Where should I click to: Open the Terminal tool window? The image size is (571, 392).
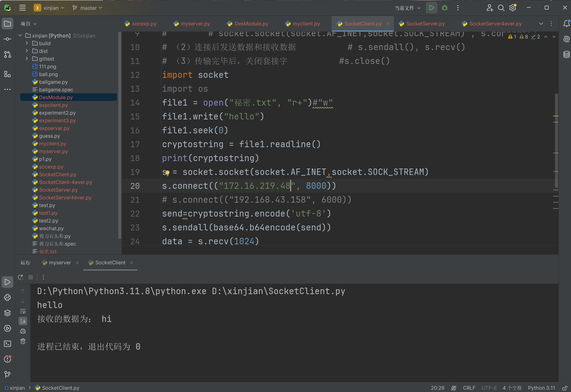pyautogui.click(x=7, y=344)
